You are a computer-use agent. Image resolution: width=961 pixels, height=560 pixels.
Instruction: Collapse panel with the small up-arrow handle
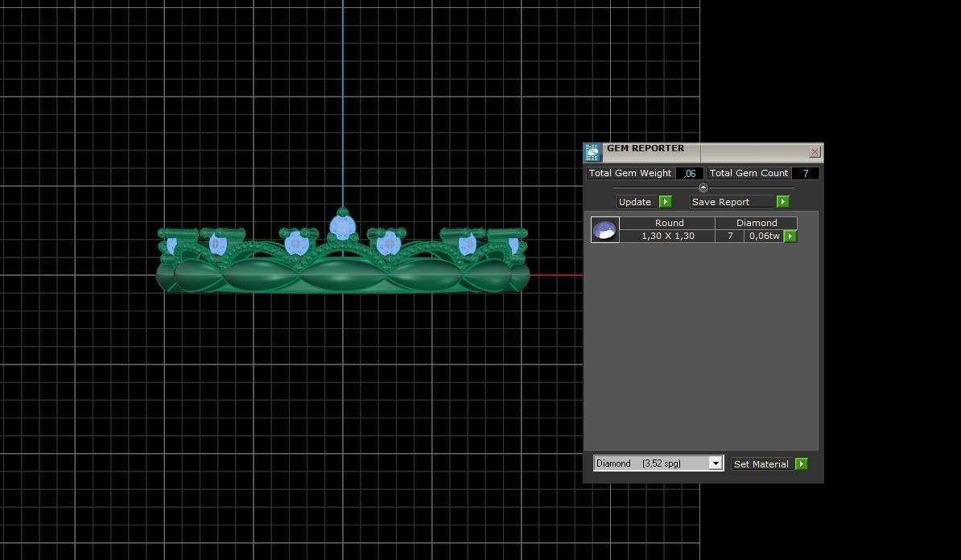(x=703, y=187)
